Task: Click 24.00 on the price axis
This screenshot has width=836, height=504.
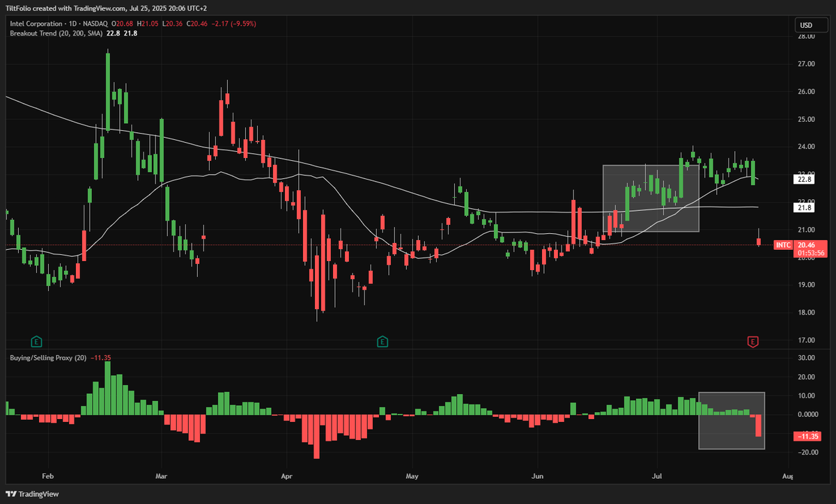Action: 807,147
